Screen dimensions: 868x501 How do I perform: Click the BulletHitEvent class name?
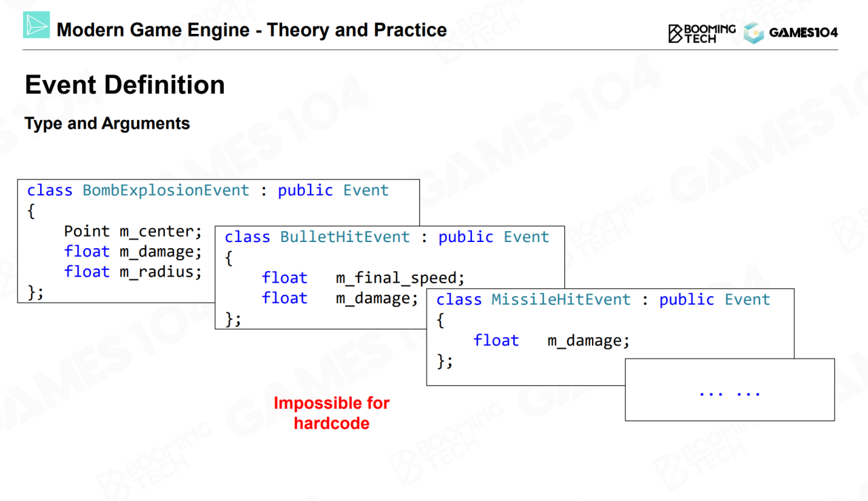(x=344, y=237)
